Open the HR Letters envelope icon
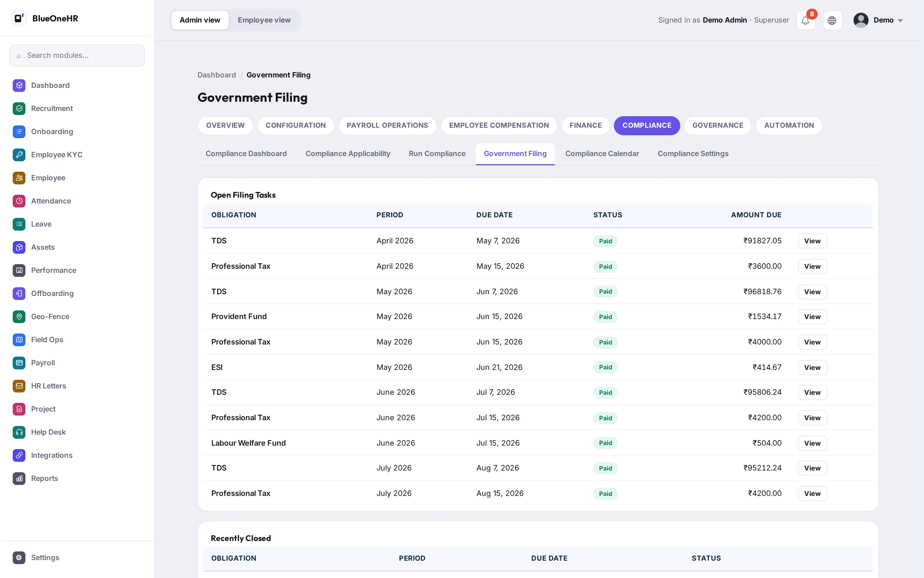This screenshot has width=924, height=578. point(19,386)
